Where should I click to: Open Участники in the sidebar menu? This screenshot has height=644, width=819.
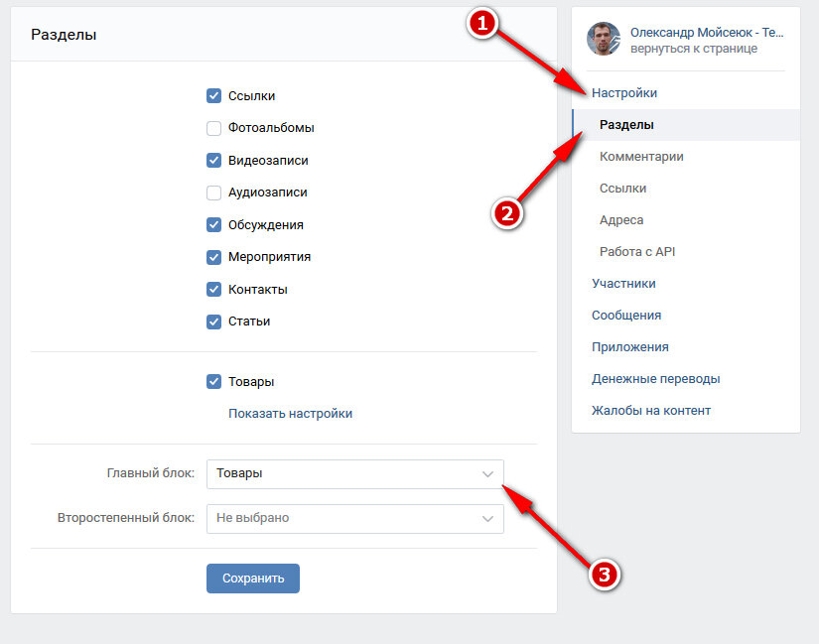(623, 284)
